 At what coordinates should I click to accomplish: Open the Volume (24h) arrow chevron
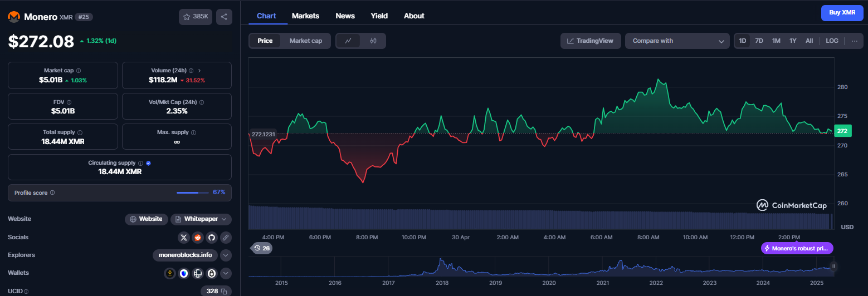pos(199,71)
